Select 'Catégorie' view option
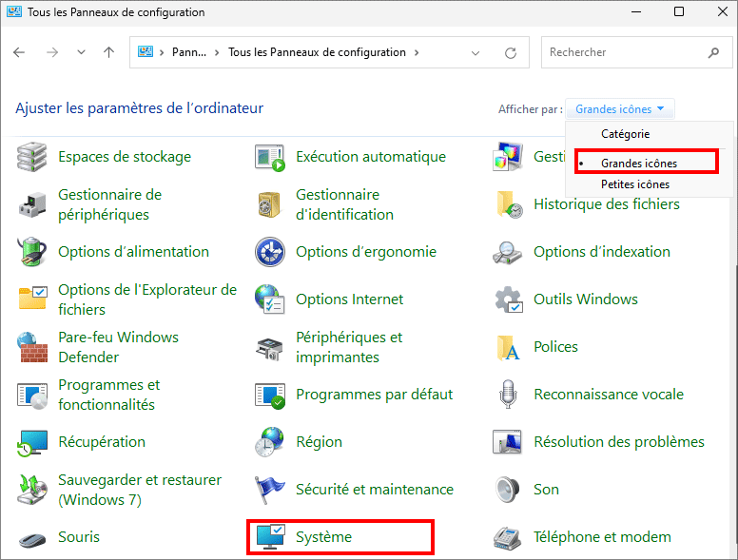The height and width of the screenshot is (560, 738). pyautogui.click(x=625, y=134)
